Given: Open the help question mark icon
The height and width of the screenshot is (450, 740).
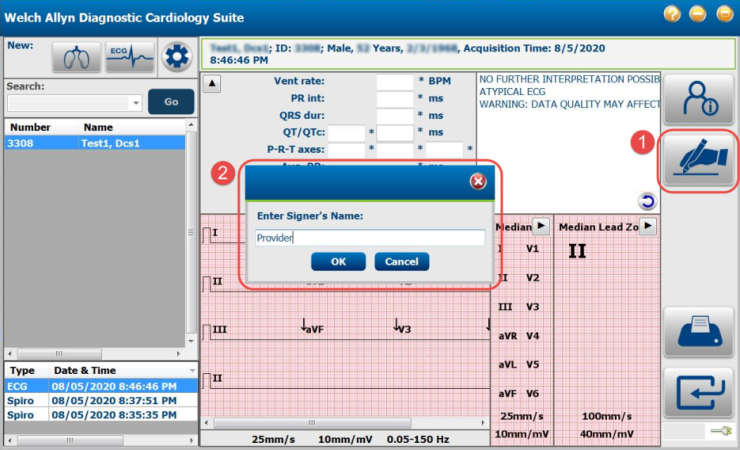Looking at the screenshot, I should [672, 14].
